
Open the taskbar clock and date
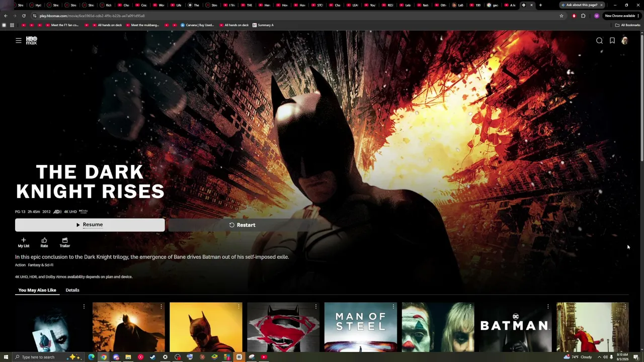[x=622, y=357]
